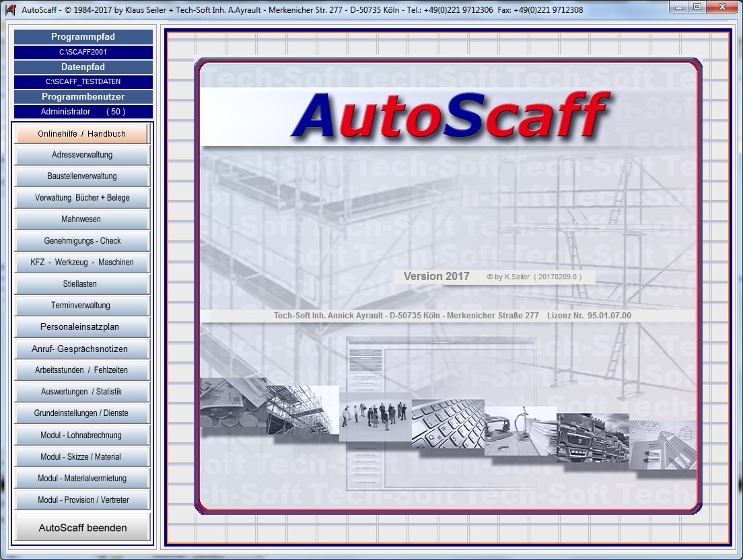This screenshot has width=743, height=560.
Task: Click the AutoScaff logo banner
Action: coord(448,116)
